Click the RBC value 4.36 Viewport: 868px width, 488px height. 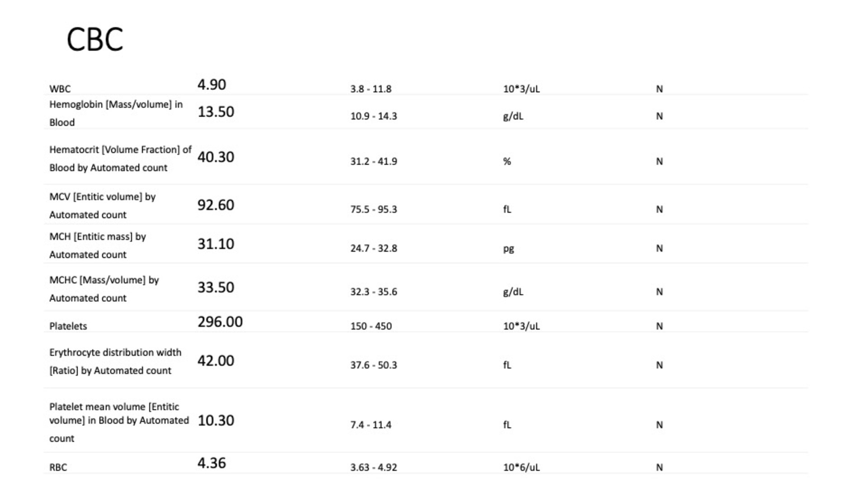(212, 463)
